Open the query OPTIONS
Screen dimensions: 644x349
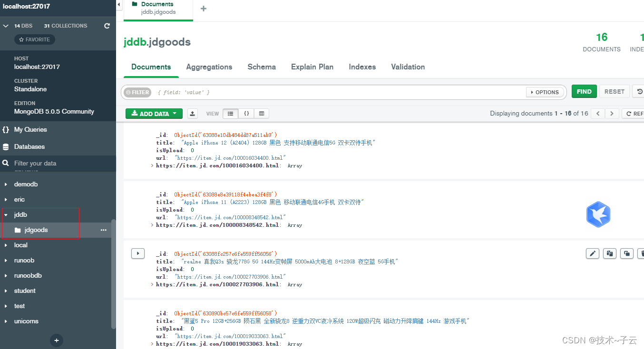coord(545,92)
